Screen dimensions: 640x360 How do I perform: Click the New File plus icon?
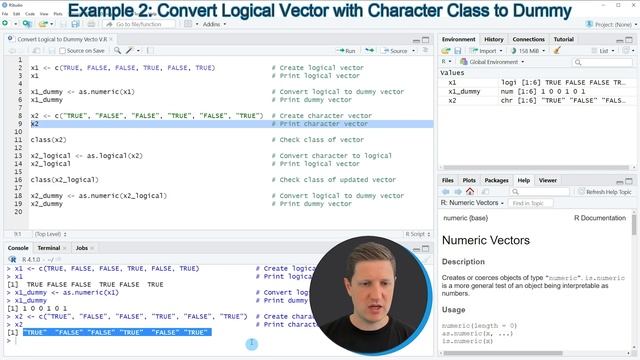[5, 24]
